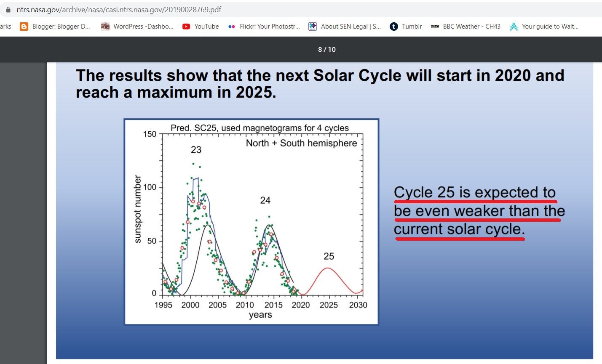Click the lock icon beside the URL
602x364 pixels.
(x=8, y=9)
